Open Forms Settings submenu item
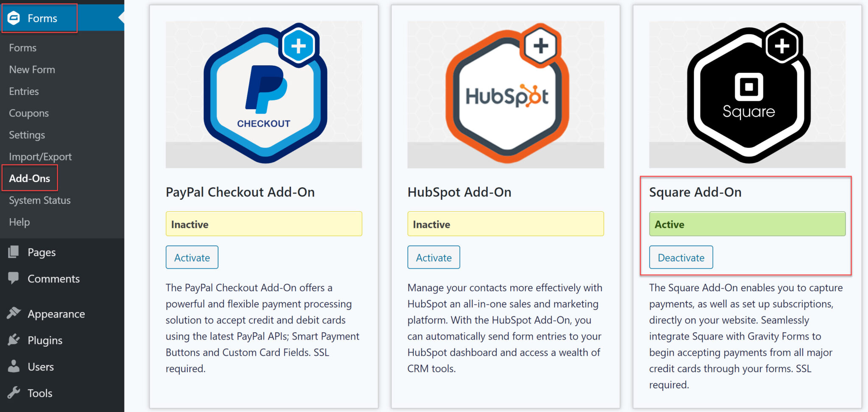Screen dimensions: 868x412 [x=27, y=135]
